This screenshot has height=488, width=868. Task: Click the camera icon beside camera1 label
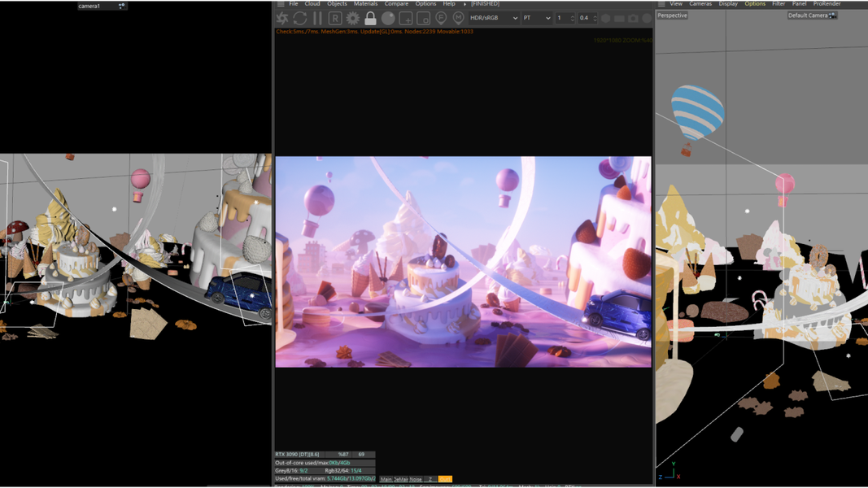[x=122, y=6]
